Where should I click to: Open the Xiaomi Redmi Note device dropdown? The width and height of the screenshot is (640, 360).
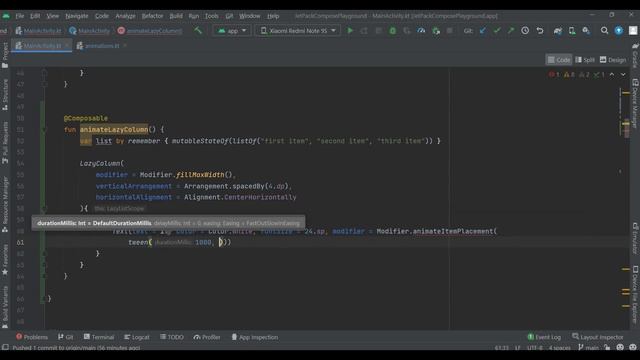pyautogui.click(x=298, y=31)
